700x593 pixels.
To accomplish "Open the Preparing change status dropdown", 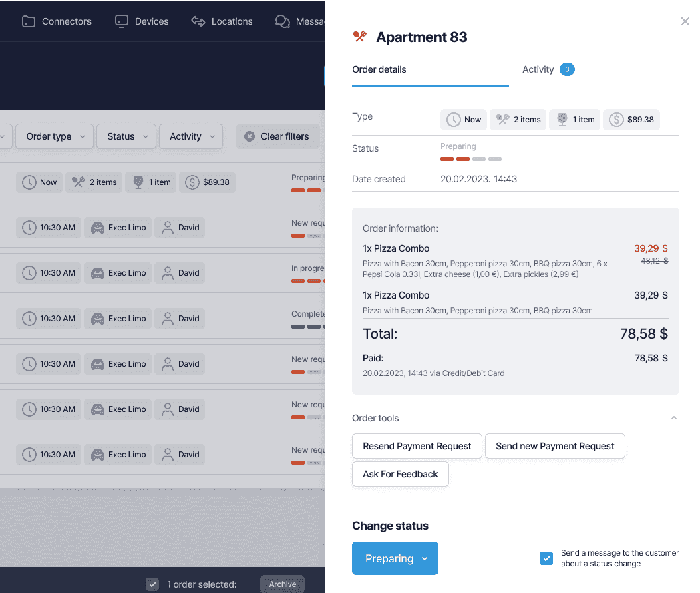I will (x=395, y=558).
